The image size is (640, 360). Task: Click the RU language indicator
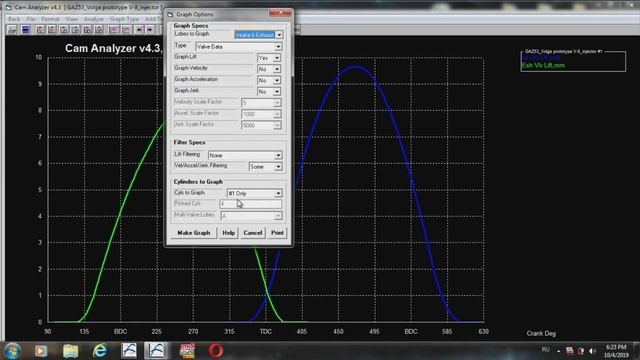(545, 350)
